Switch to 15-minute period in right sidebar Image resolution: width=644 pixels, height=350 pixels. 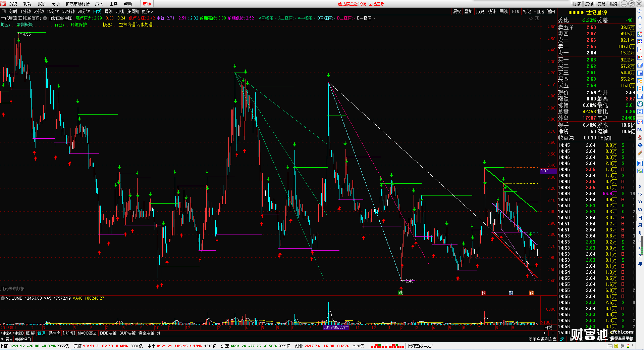pyautogui.click(x=640, y=194)
